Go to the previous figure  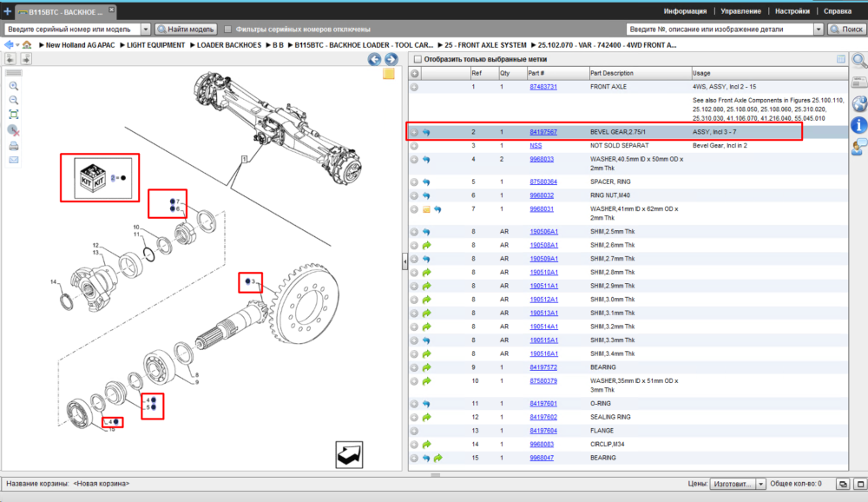tap(374, 59)
